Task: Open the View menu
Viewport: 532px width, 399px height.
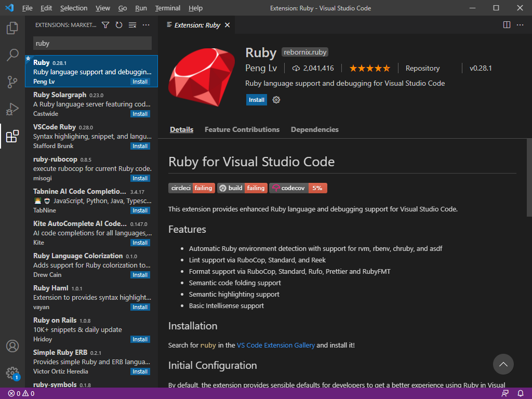Action: (102, 8)
